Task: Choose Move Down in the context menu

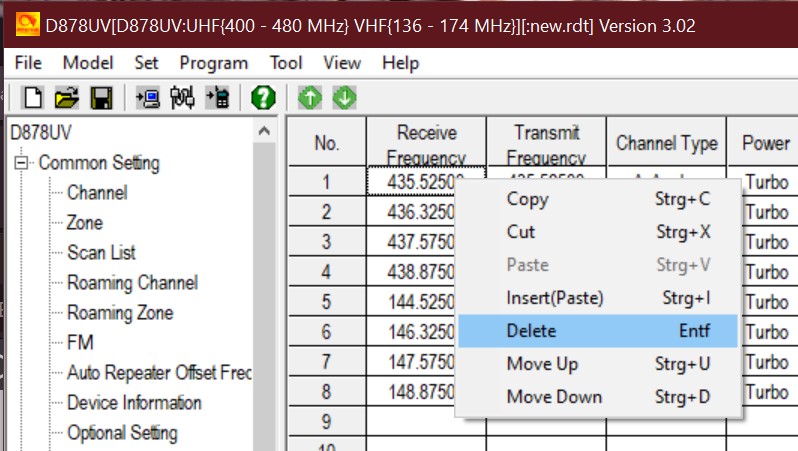Action: [x=597, y=397]
